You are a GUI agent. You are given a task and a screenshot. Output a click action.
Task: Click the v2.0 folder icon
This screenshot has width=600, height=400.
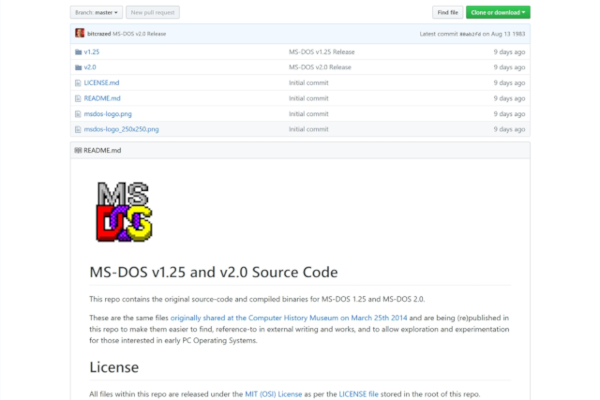click(78, 67)
